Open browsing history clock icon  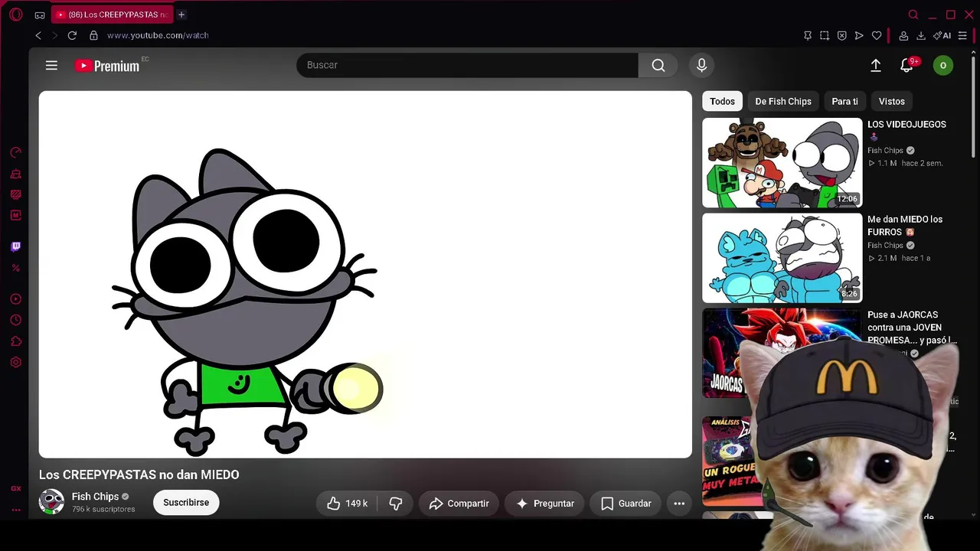(x=15, y=320)
